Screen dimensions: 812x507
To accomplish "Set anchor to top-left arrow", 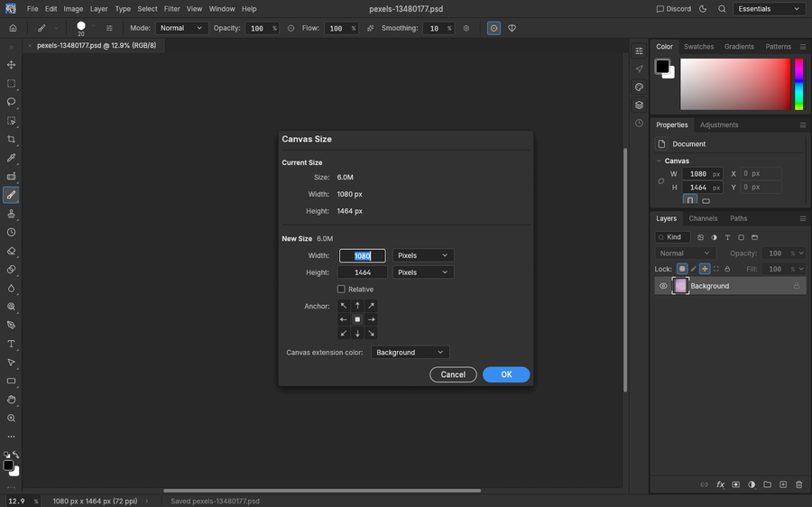I will (x=344, y=306).
